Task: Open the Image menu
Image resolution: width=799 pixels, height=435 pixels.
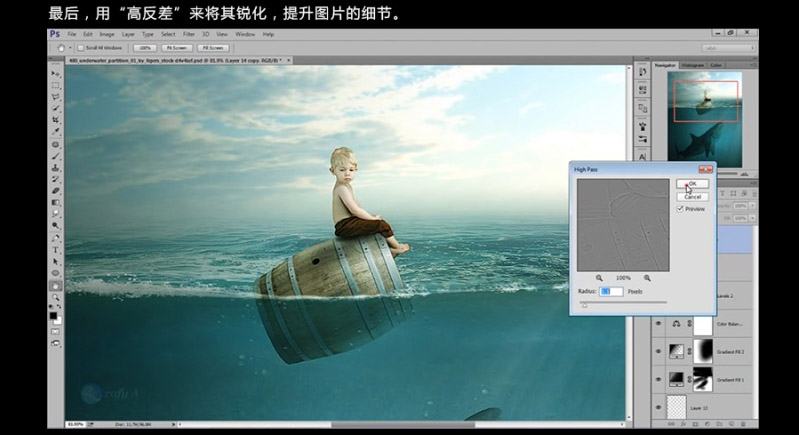Action: (106, 34)
